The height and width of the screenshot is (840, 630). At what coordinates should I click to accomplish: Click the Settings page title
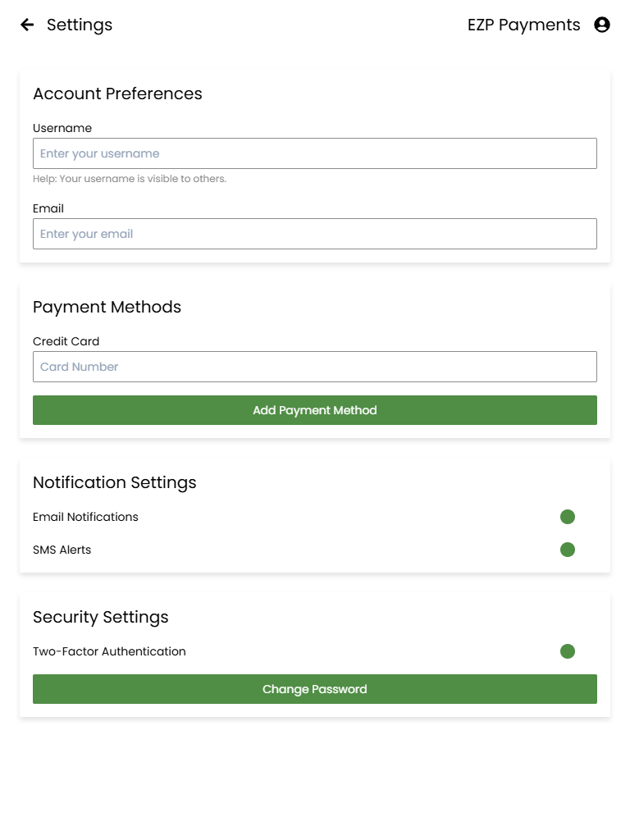(80, 25)
